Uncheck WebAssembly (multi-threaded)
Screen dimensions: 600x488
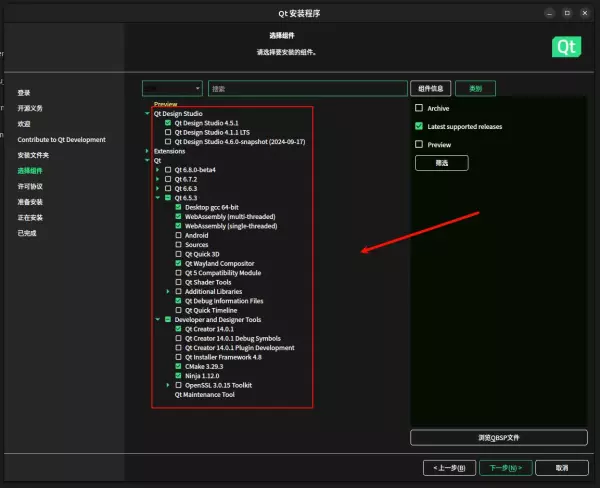(x=178, y=216)
